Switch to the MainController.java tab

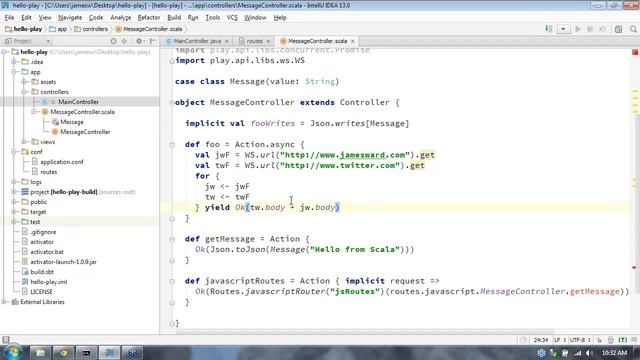197,41
